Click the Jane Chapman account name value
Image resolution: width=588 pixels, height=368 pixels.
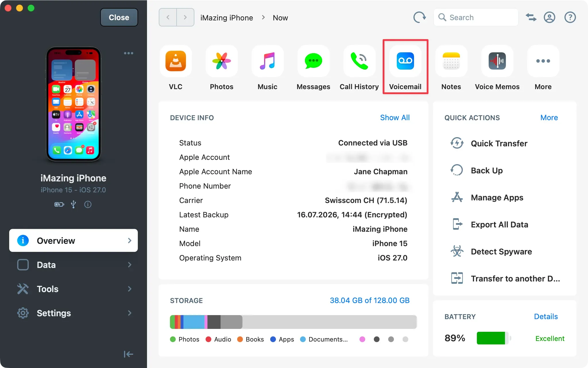pos(380,172)
